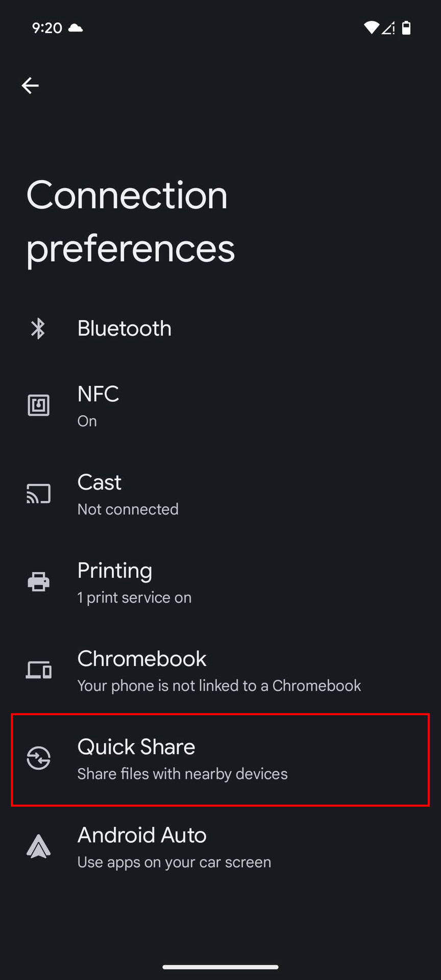The width and height of the screenshot is (441, 980).
Task: Open the NFC menu item
Action: tap(98, 394)
